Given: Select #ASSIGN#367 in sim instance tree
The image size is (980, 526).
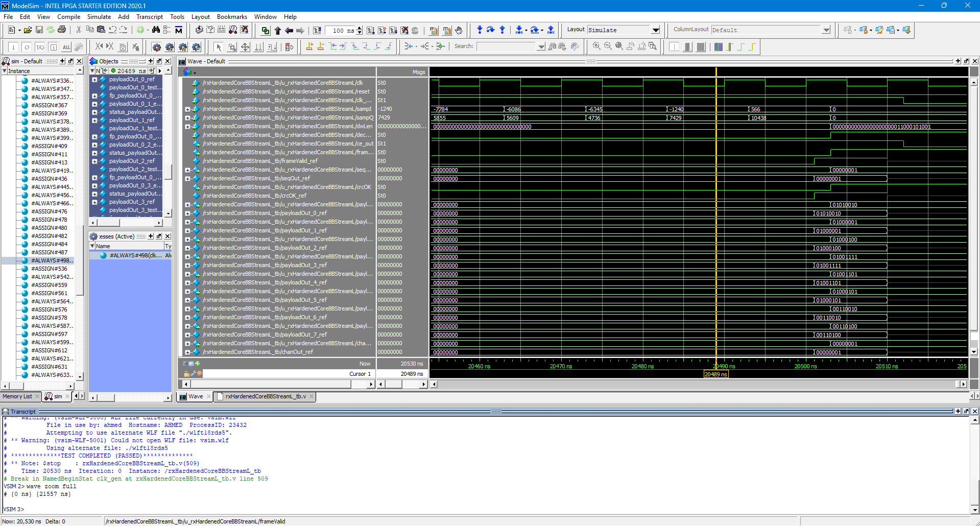Looking at the screenshot, I should click(x=49, y=105).
